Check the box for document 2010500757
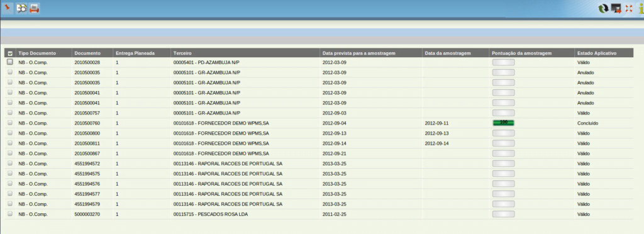This screenshot has width=644, height=234. pos(10,113)
